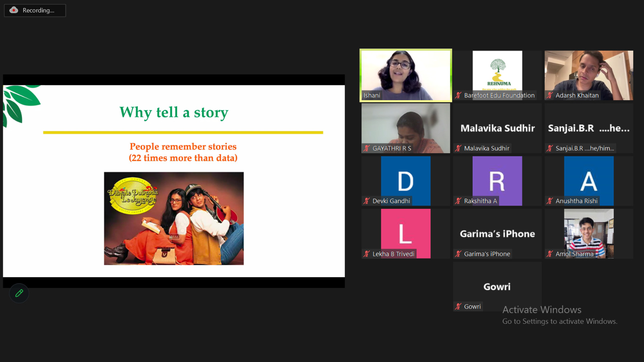Image resolution: width=644 pixels, height=362 pixels.
Task: Click the 'Amol Sharma' name label
Action: coord(575,254)
